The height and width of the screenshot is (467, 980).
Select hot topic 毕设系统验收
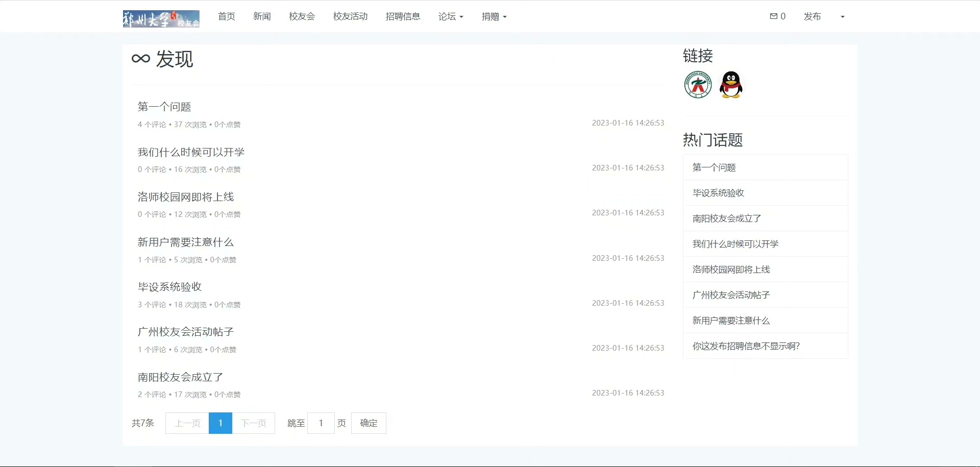pyautogui.click(x=765, y=193)
